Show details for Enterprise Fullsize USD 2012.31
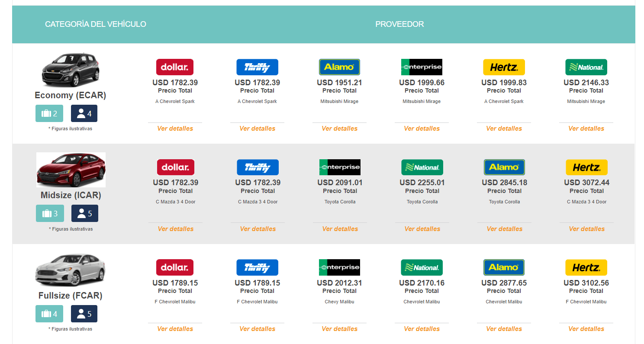 pyautogui.click(x=340, y=329)
